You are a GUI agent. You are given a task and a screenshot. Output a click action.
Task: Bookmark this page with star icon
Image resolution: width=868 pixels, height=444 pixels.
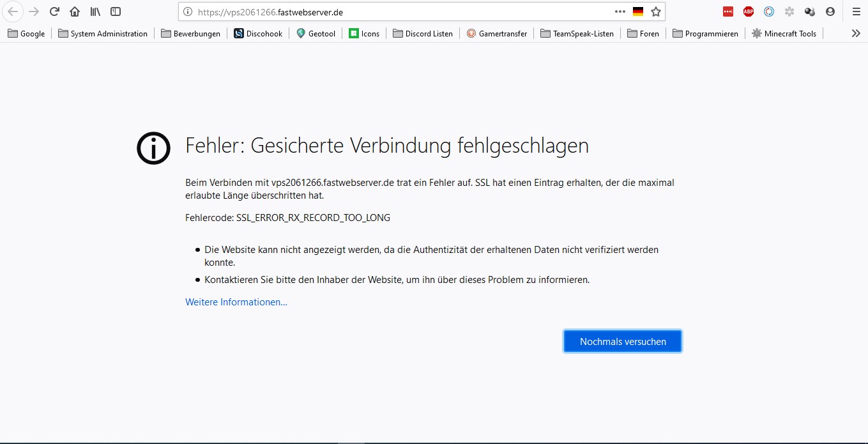coord(655,11)
